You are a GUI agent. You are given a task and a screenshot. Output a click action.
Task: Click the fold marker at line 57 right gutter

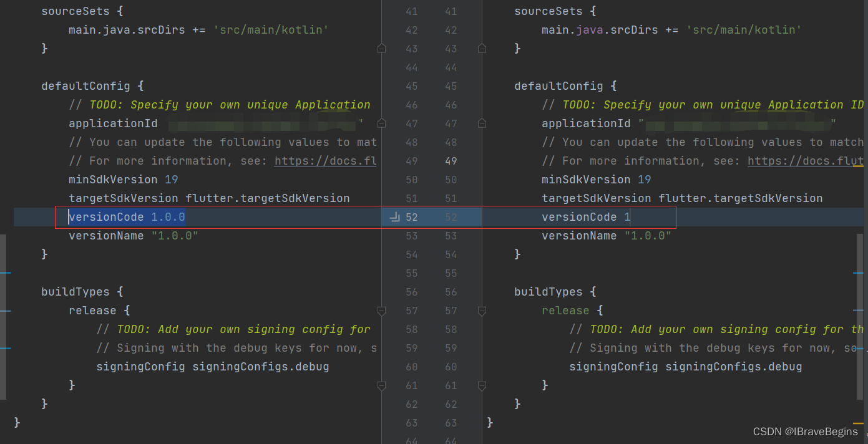481,310
